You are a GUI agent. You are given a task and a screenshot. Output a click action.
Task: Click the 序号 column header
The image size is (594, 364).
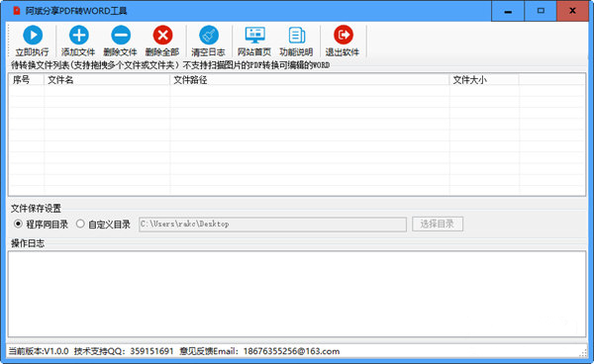coord(26,80)
